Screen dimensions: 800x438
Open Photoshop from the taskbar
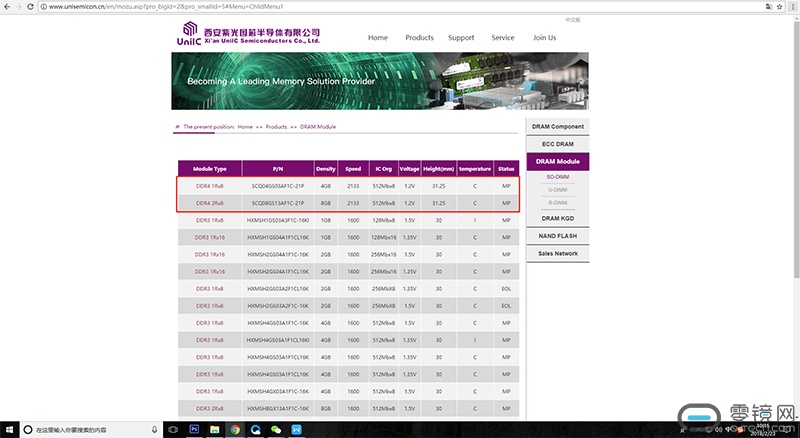click(x=195, y=429)
